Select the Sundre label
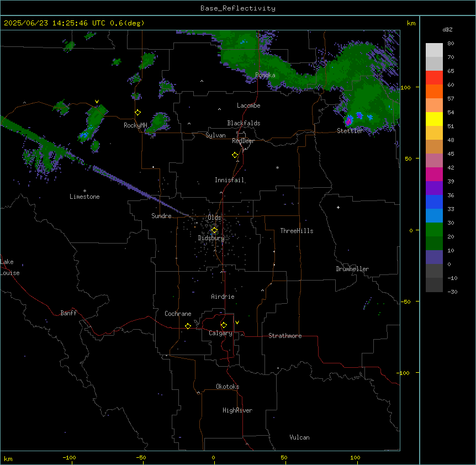 (161, 216)
